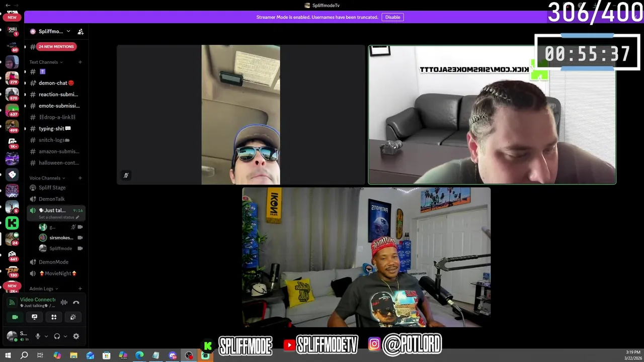Open the server icon with 1K+ badge
This screenshot has width=644, height=362.
click(x=12, y=142)
